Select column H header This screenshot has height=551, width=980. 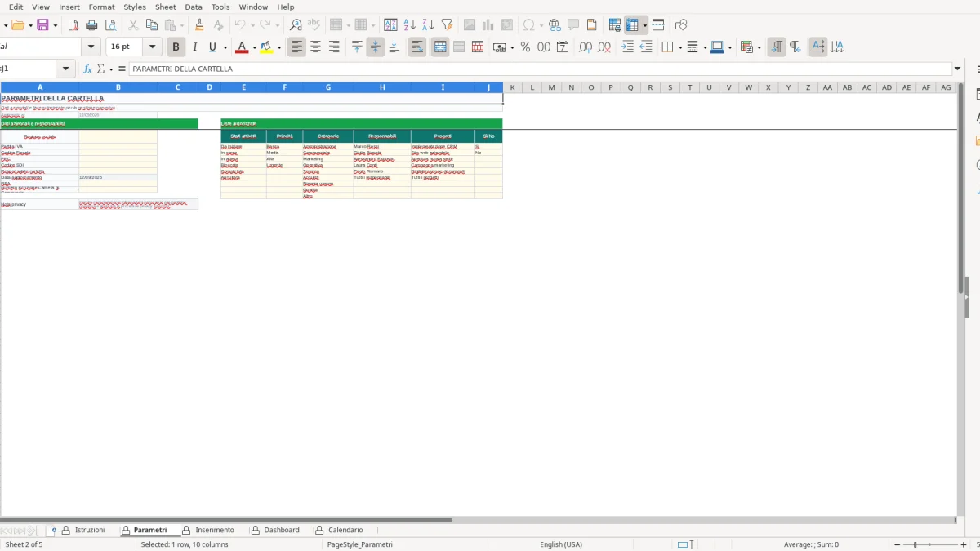click(x=382, y=87)
